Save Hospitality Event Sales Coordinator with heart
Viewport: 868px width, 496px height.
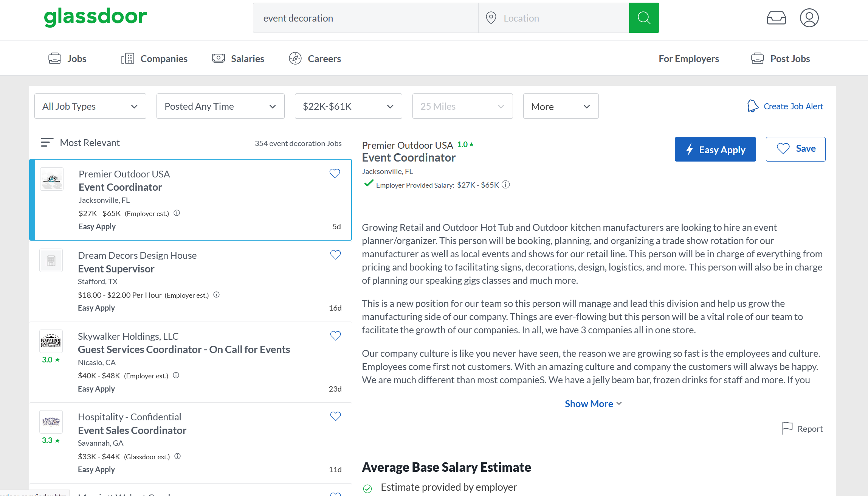coord(335,416)
